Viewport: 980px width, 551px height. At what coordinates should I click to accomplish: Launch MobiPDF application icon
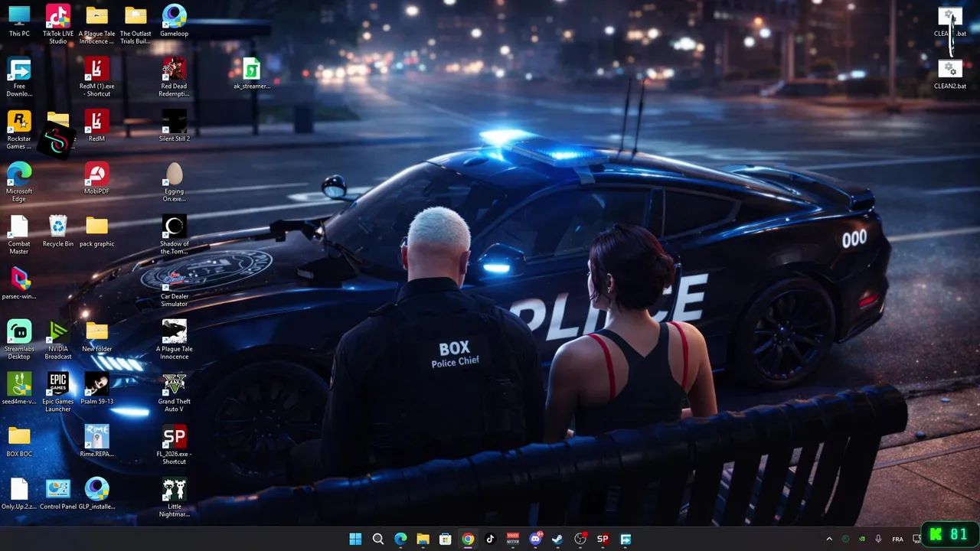point(96,178)
